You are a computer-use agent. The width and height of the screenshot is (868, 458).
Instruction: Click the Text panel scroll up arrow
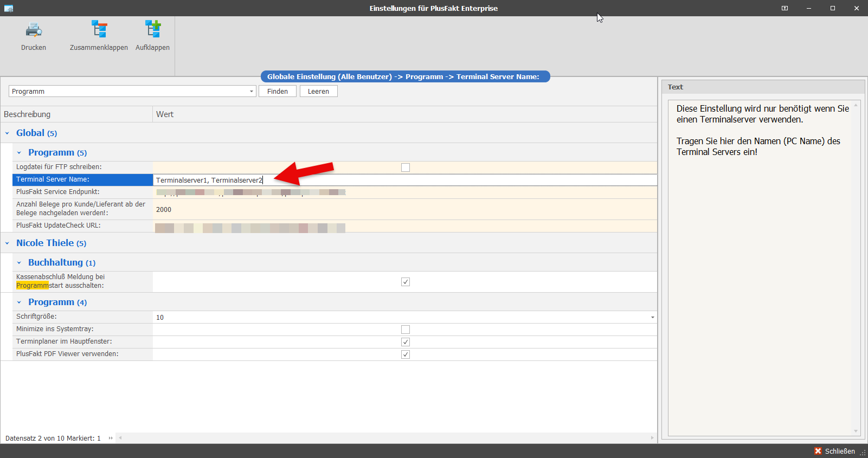click(856, 105)
